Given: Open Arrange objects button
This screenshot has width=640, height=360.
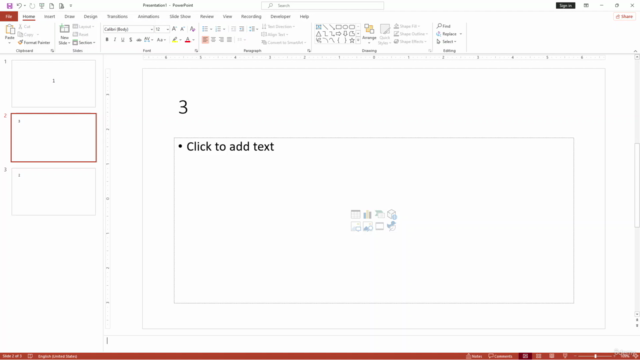Looking at the screenshot, I should [369, 33].
